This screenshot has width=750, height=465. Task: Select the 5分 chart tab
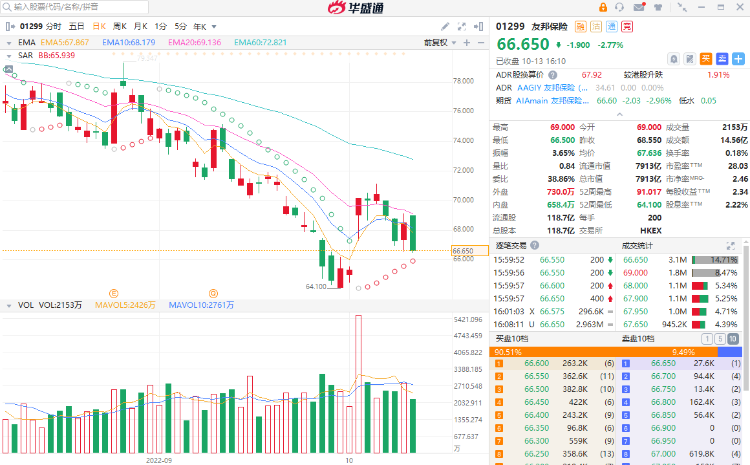tap(180, 26)
